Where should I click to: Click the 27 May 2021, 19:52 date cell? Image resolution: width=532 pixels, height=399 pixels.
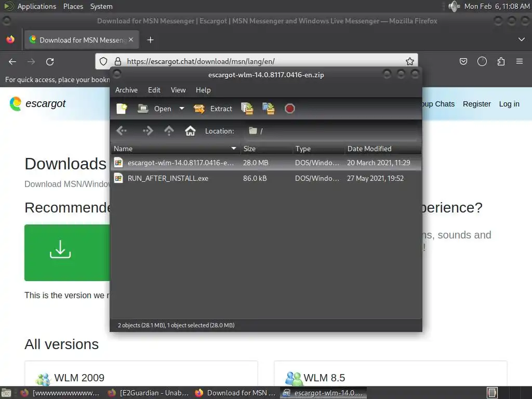click(375, 178)
